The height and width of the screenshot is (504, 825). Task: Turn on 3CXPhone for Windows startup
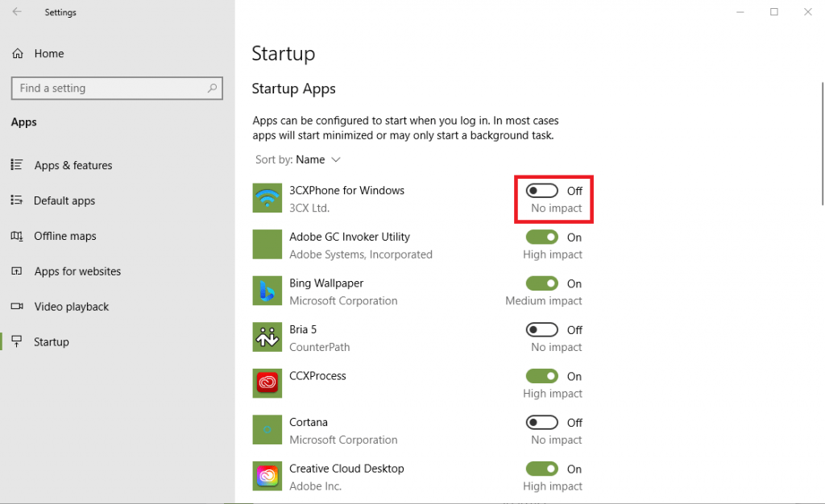click(542, 191)
